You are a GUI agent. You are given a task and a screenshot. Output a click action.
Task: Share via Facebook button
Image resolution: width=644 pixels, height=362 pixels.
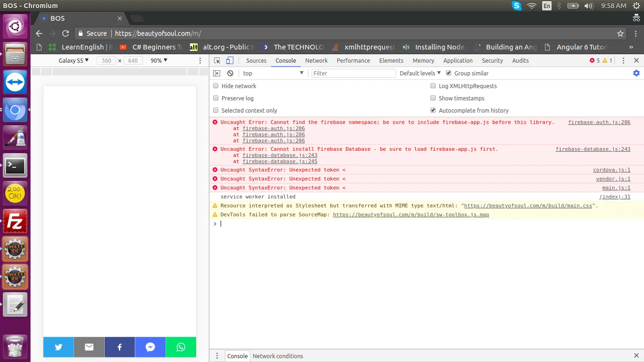[x=120, y=347]
